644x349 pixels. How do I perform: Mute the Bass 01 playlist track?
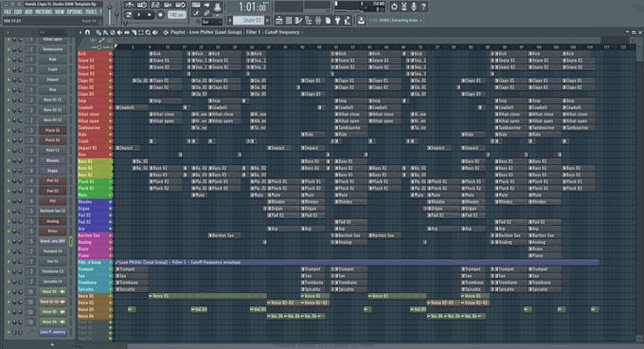click(110, 161)
